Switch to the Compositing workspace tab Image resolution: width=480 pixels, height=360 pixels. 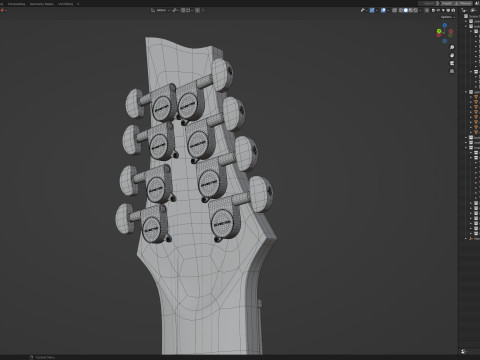(16, 4)
